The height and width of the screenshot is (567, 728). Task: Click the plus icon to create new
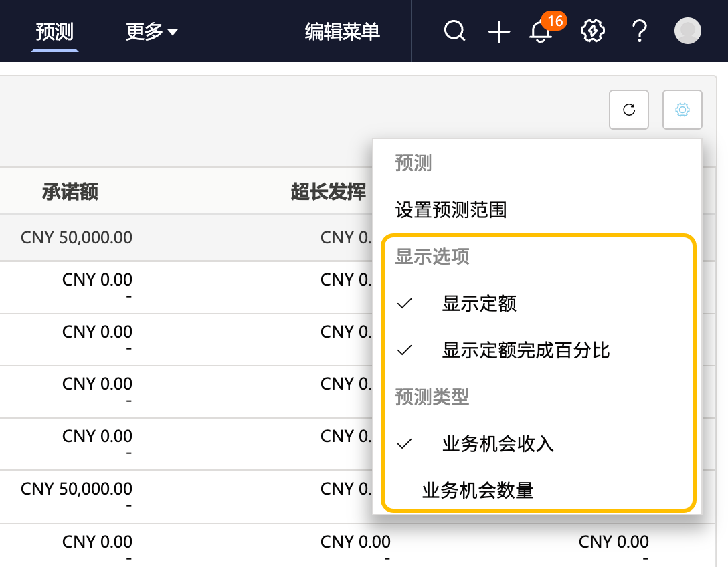[498, 32]
